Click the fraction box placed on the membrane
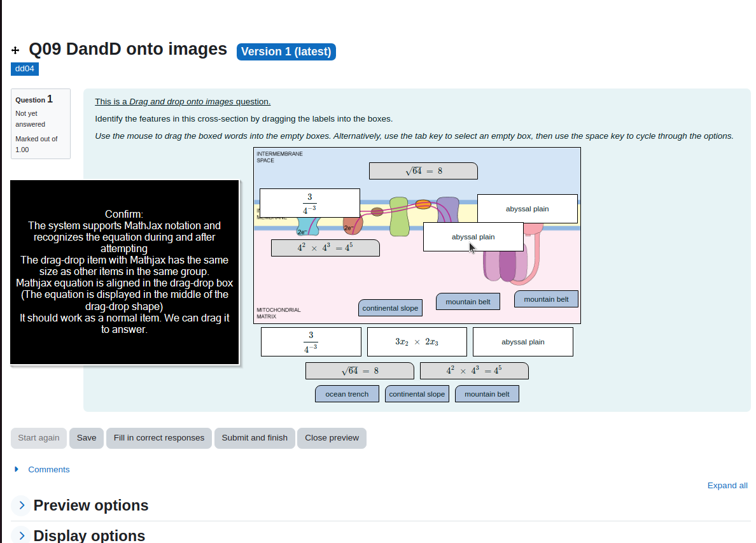Screen dimensions: 756x543 tap(309, 203)
